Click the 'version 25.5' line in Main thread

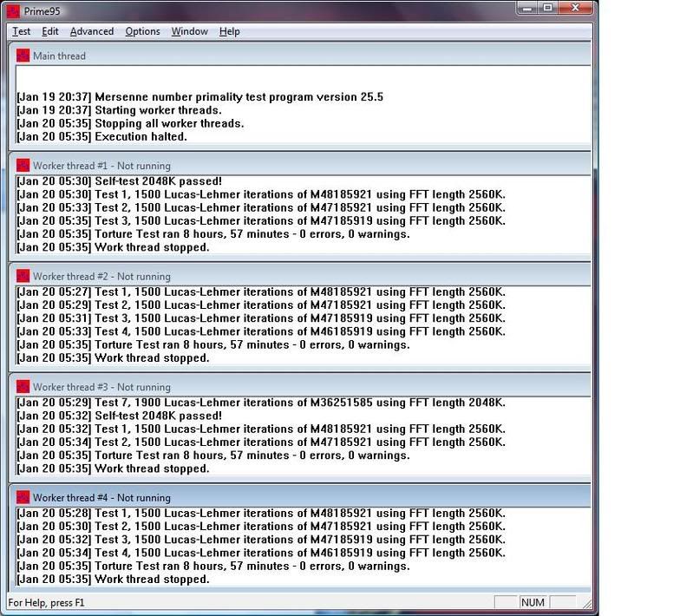click(x=199, y=97)
